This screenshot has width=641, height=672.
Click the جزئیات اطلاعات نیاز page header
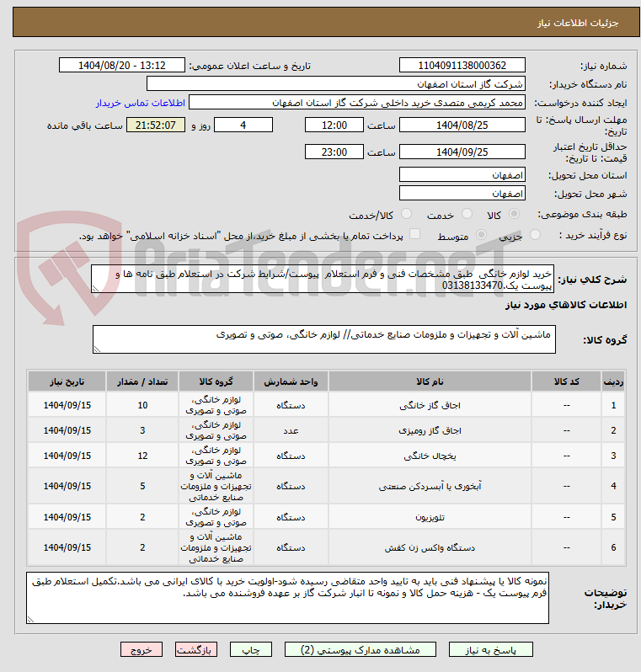coord(578,23)
